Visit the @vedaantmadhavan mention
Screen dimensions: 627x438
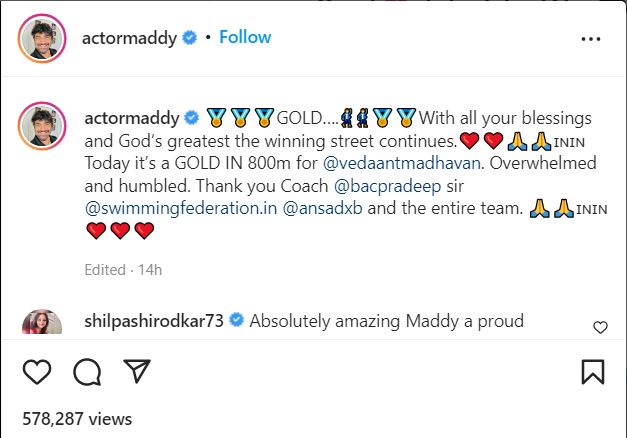coord(401,163)
